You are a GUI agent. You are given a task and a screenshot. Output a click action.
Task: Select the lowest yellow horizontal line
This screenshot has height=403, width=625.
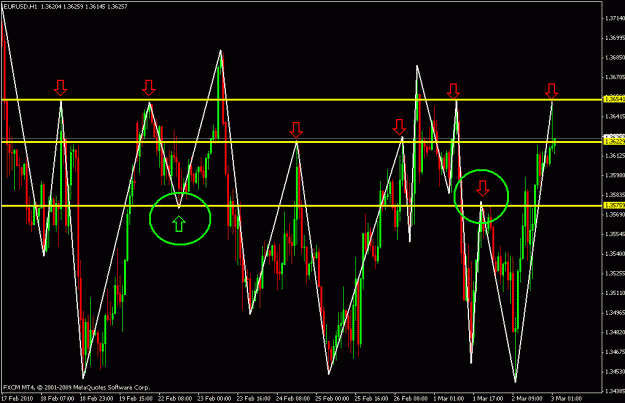coord(301,206)
